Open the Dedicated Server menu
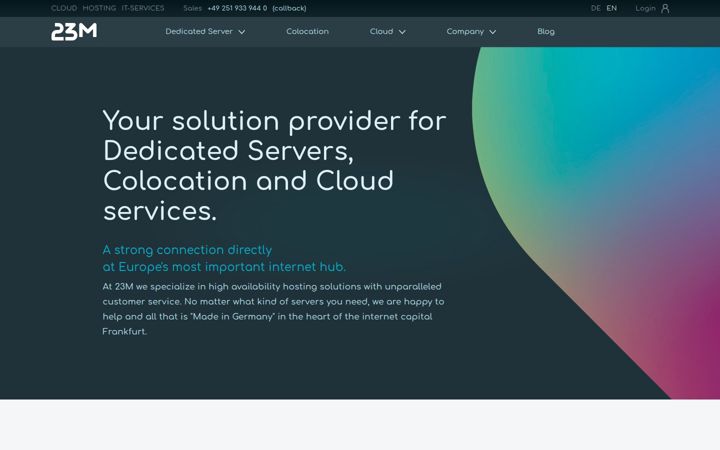 [x=199, y=31]
